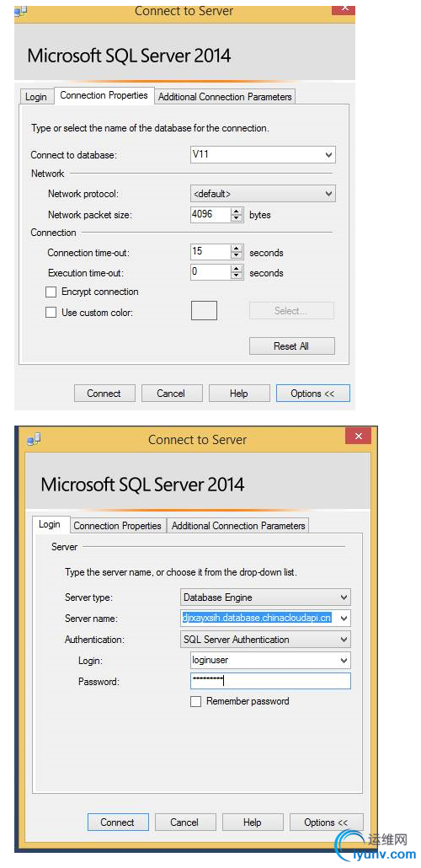Open the Connection Properties tab in the lower dialog

pos(117,525)
